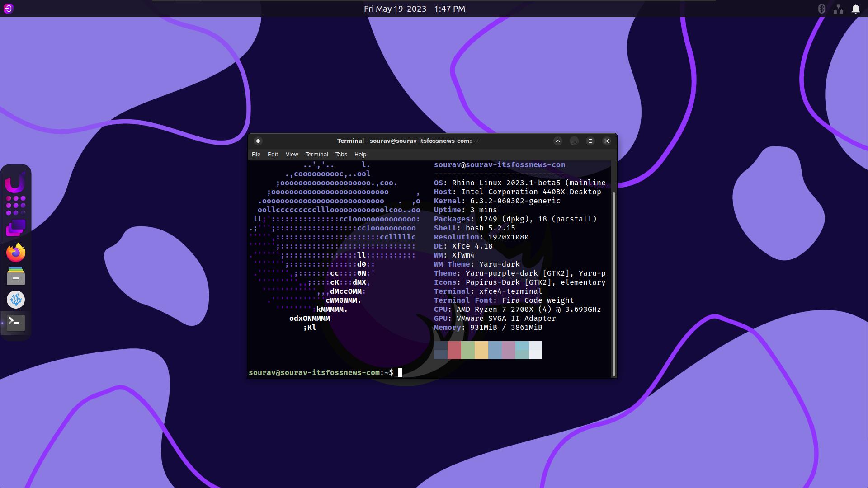Open the Terminal menu in menubar
Viewport: 868px width, 488px height.
(x=316, y=155)
